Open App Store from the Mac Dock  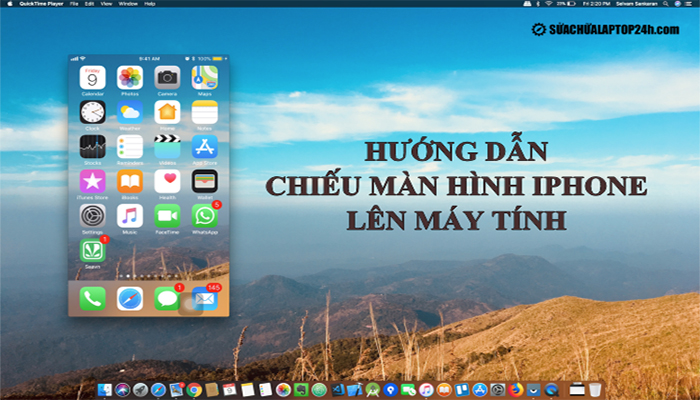(480, 390)
